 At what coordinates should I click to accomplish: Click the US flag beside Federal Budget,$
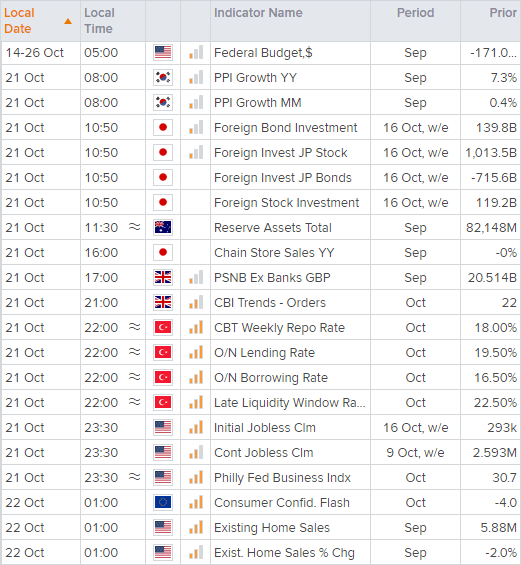pyautogui.click(x=163, y=53)
